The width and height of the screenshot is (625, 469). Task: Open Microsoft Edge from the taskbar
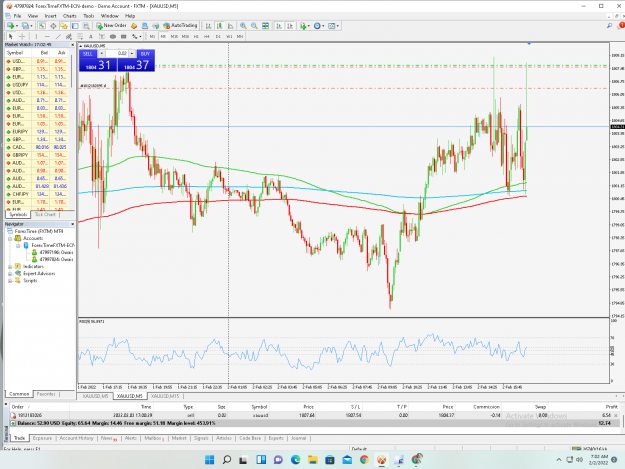click(x=295, y=459)
